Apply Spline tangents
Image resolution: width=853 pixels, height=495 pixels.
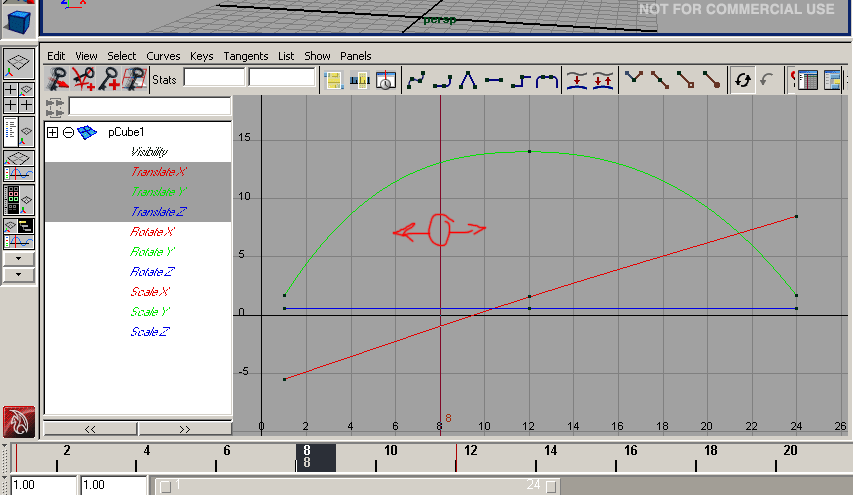click(416, 81)
